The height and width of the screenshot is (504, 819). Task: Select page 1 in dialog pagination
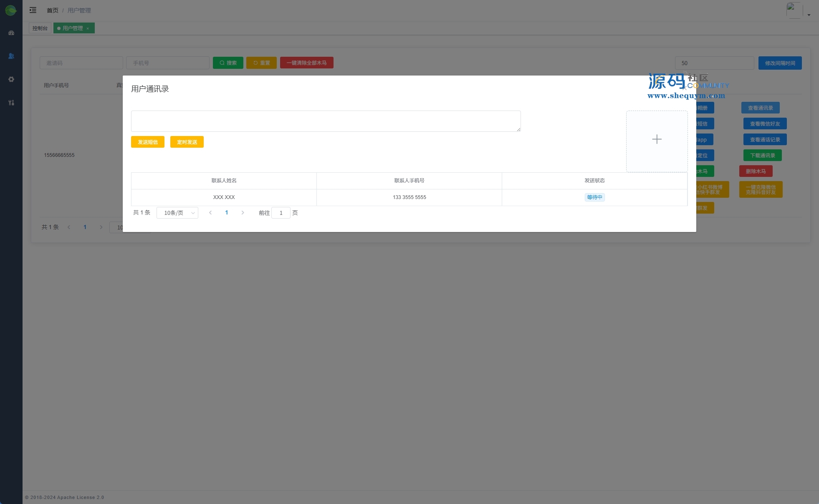click(x=227, y=213)
